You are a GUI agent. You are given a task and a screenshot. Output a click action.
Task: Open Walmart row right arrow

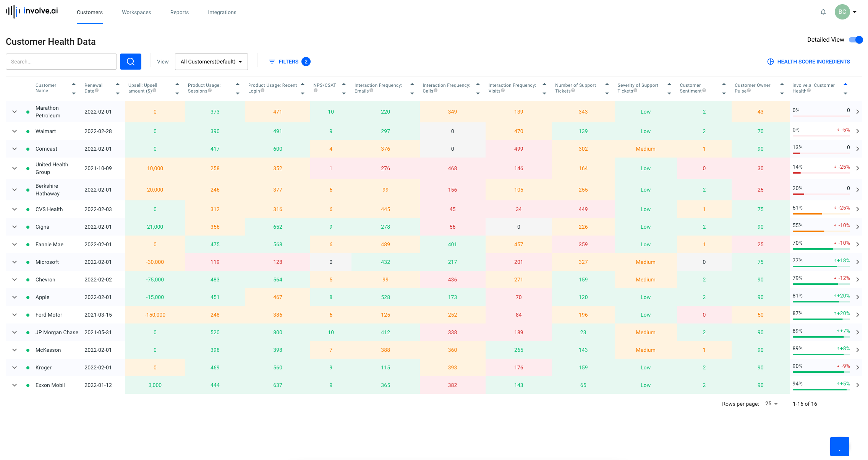click(858, 131)
